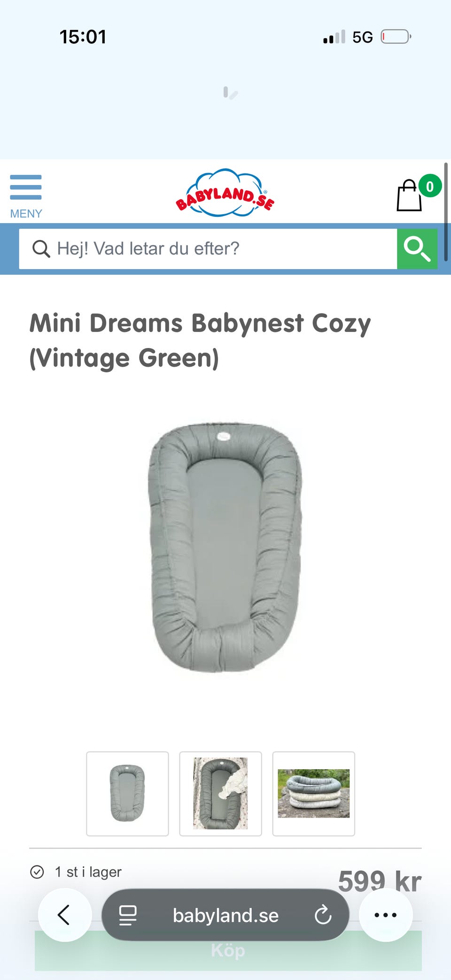
Task: Select the stacked babynests outdoor thumbnail
Action: [x=314, y=794]
